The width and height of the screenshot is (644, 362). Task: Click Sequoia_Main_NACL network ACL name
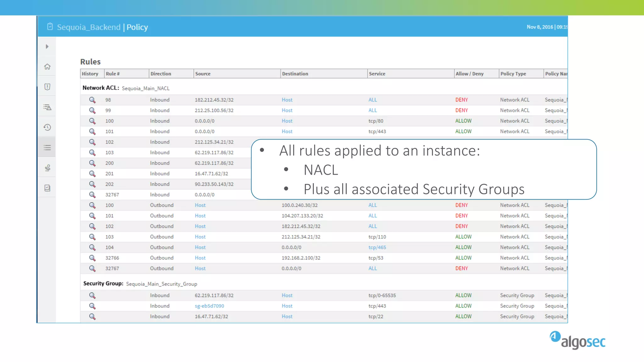point(146,88)
